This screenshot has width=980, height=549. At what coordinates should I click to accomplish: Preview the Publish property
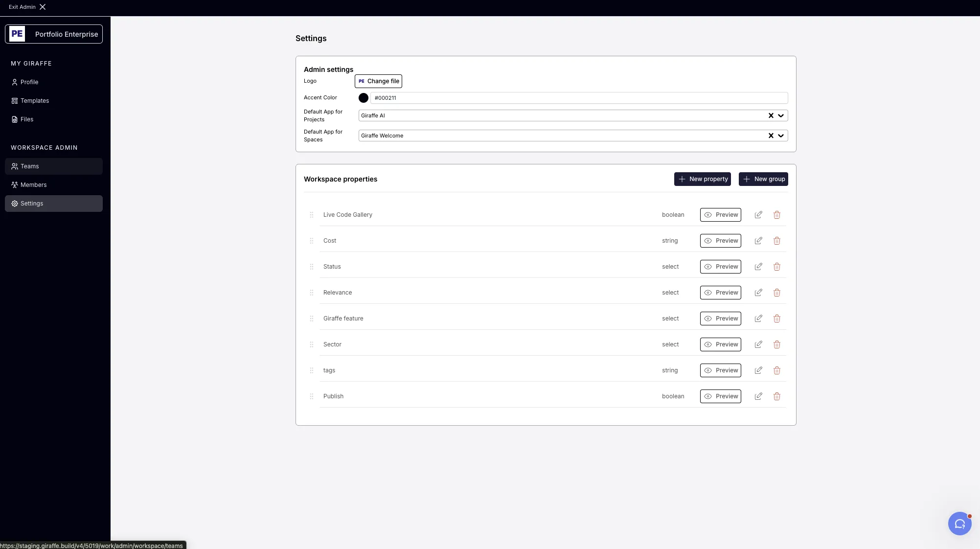(x=721, y=396)
